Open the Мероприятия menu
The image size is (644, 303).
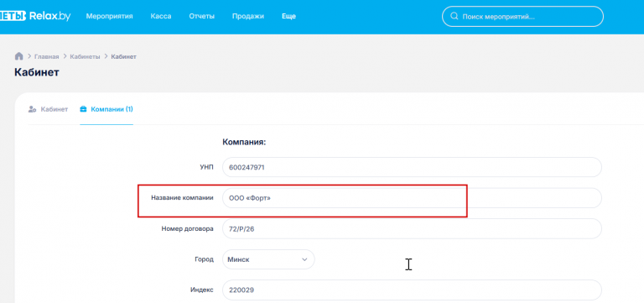109,17
